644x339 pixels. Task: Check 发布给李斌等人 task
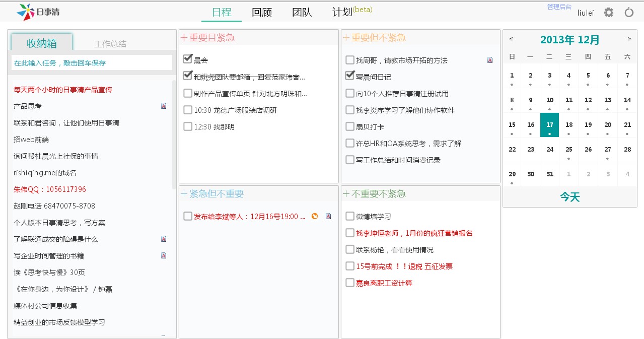coord(188,216)
